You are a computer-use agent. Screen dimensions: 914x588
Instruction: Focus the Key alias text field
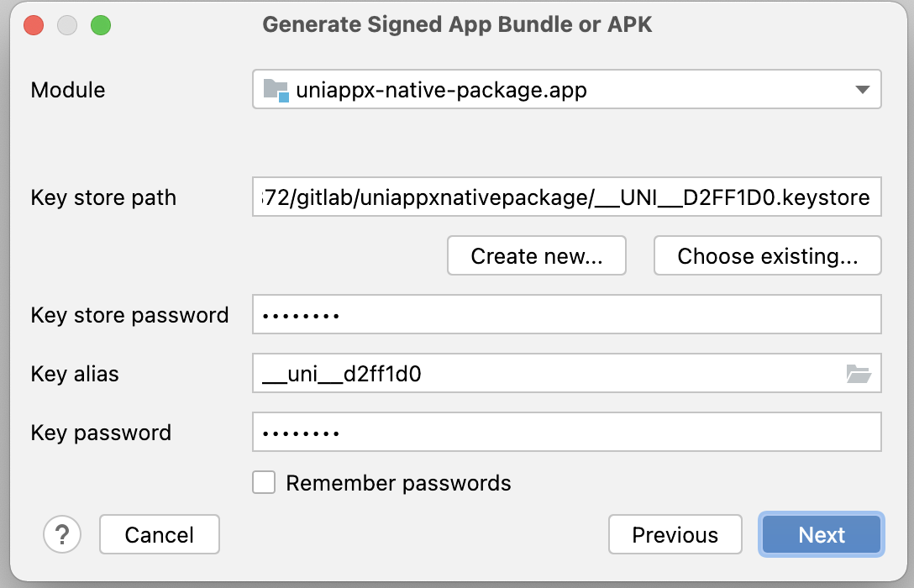tap(548, 373)
